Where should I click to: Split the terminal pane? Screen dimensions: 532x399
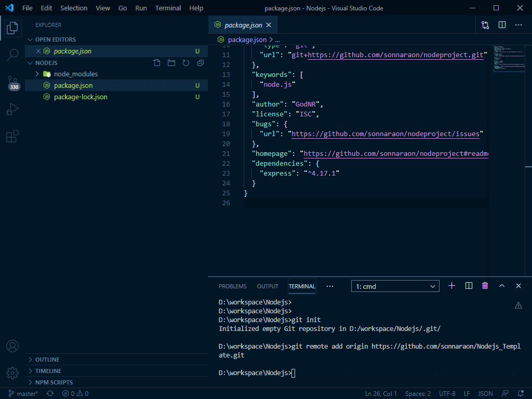tap(469, 286)
